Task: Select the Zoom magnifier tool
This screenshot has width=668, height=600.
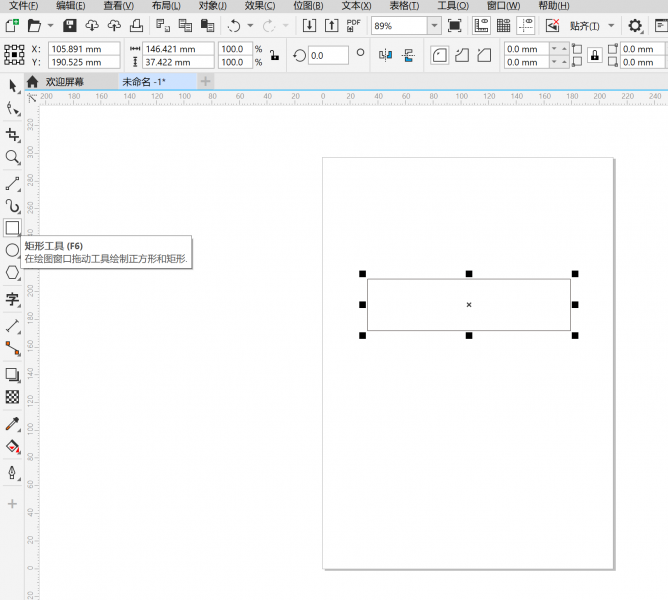Action: click(x=13, y=158)
